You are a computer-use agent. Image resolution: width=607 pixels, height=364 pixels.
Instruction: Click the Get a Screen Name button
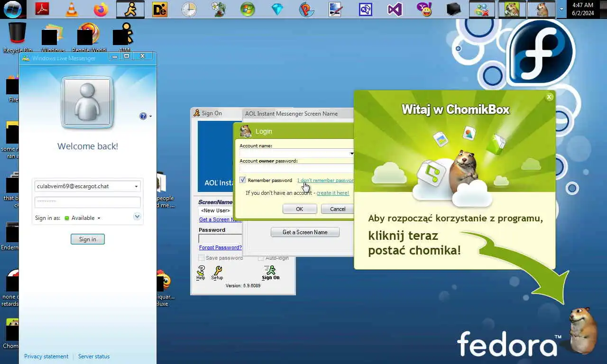click(305, 232)
